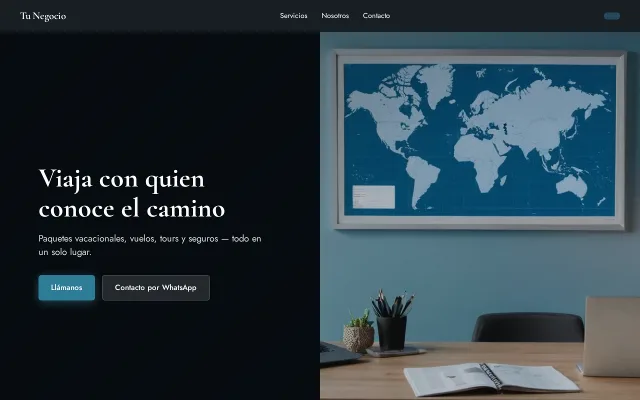Click the Tu Negocio site logo

point(43,16)
